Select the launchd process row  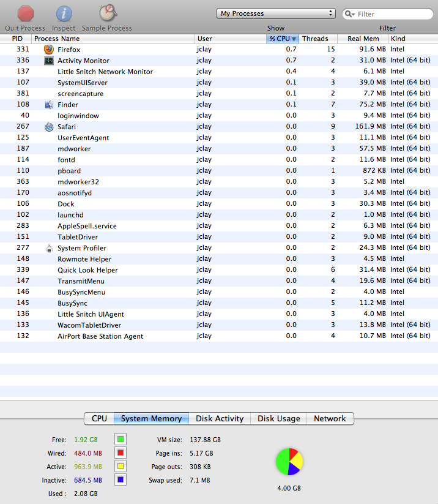tap(219, 215)
